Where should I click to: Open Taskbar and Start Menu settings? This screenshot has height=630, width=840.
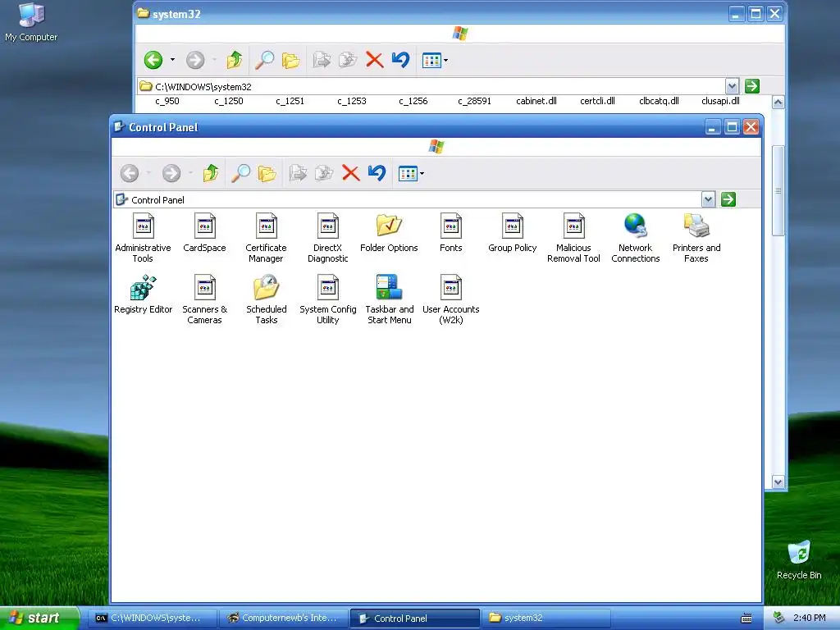pyautogui.click(x=389, y=299)
